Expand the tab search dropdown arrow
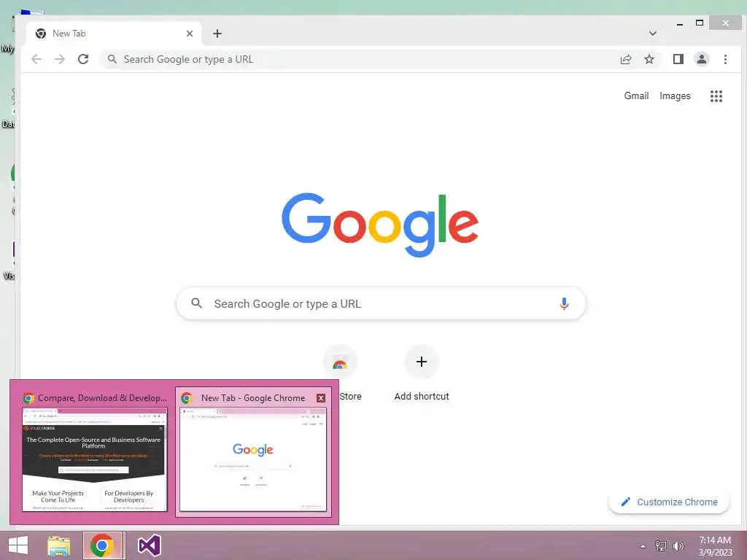The width and height of the screenshot is (747, 560). (653, 34)
